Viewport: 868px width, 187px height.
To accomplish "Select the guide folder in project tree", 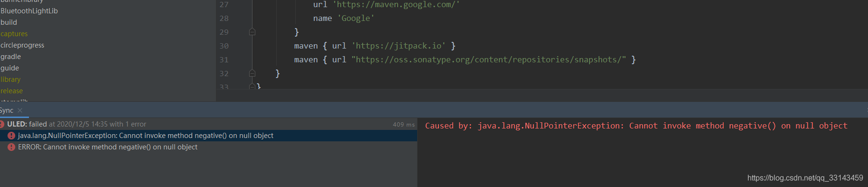I will 9,68.
